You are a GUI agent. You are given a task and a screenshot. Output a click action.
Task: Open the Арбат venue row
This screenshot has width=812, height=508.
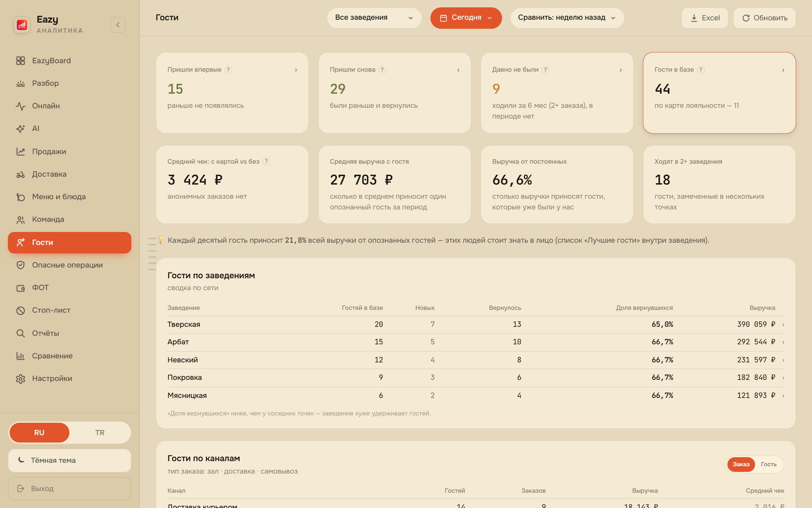coord(476,342)
